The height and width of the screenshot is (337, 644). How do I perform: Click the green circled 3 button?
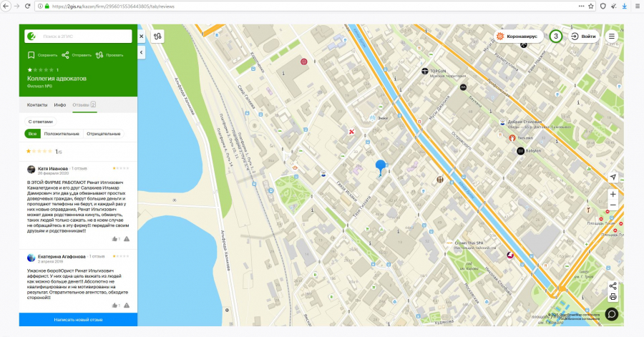click(556, 36)
